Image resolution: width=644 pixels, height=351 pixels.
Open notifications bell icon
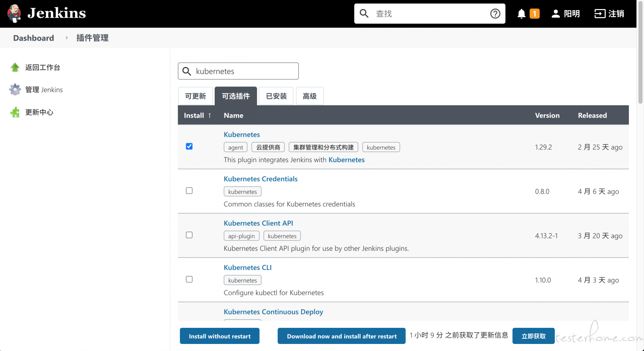tap(521, 14)
